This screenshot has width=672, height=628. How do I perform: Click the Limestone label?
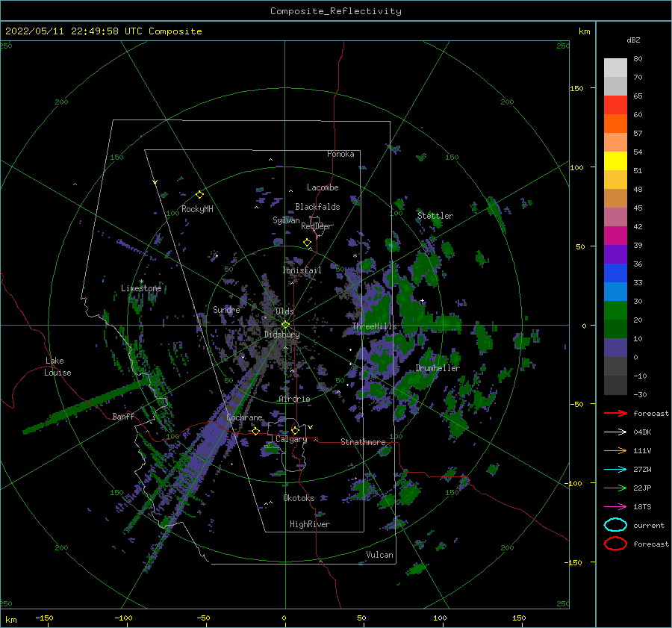(141, 288)
